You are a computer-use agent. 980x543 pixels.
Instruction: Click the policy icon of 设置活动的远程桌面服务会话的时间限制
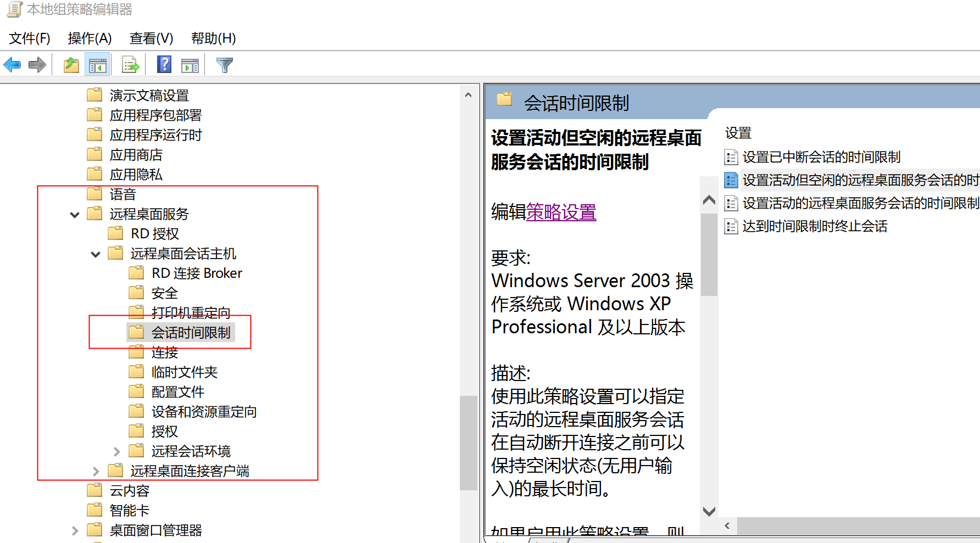tap(731, 204)
